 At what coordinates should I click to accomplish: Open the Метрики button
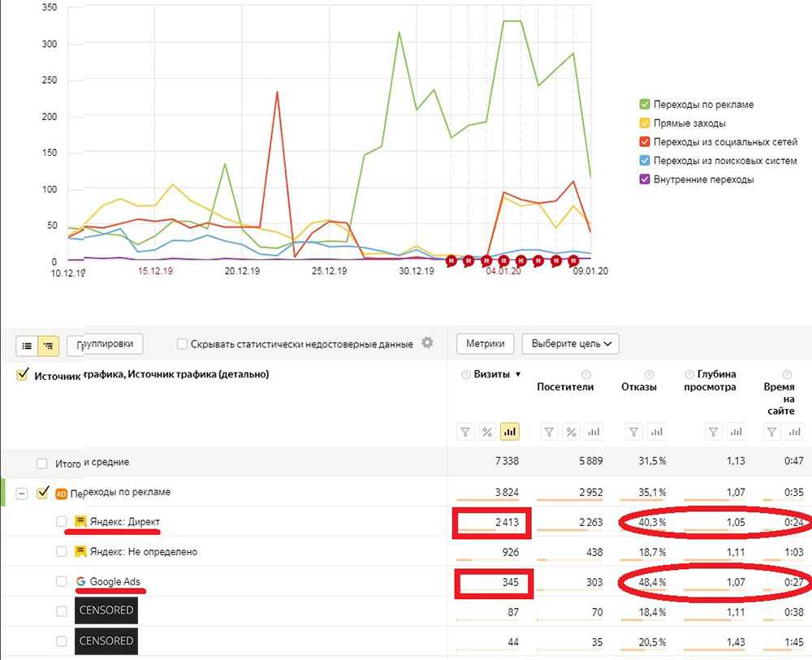[x=486, y=343]
